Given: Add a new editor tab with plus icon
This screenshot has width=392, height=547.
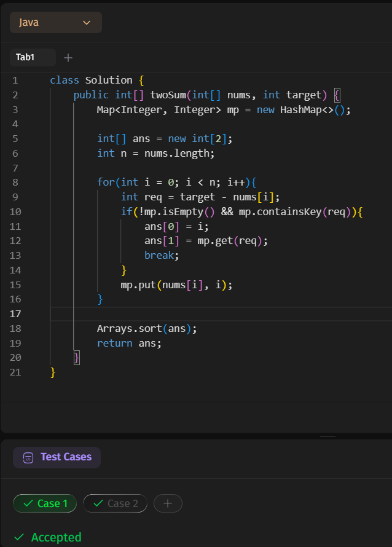Looking at the screenshot, I should (68, 58).
